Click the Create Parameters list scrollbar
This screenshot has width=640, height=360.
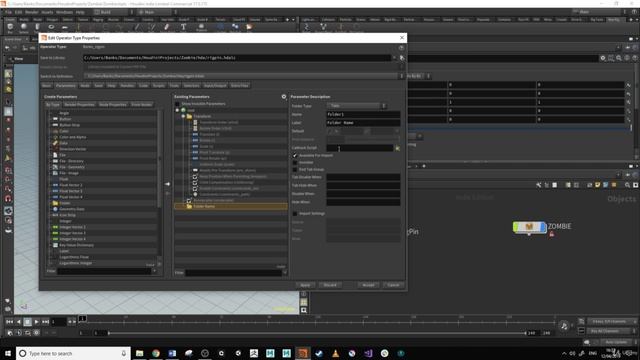159,159
